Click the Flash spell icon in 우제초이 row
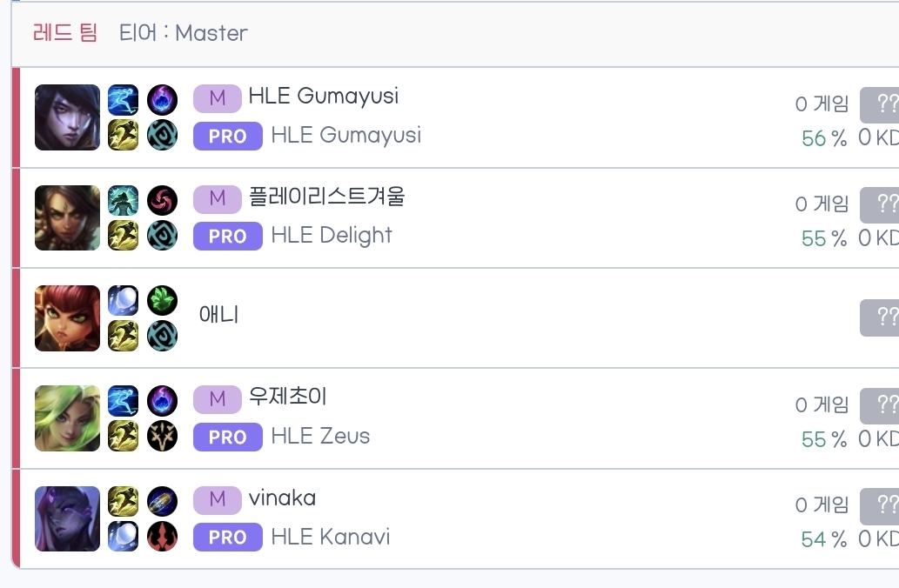 point(123,436)
